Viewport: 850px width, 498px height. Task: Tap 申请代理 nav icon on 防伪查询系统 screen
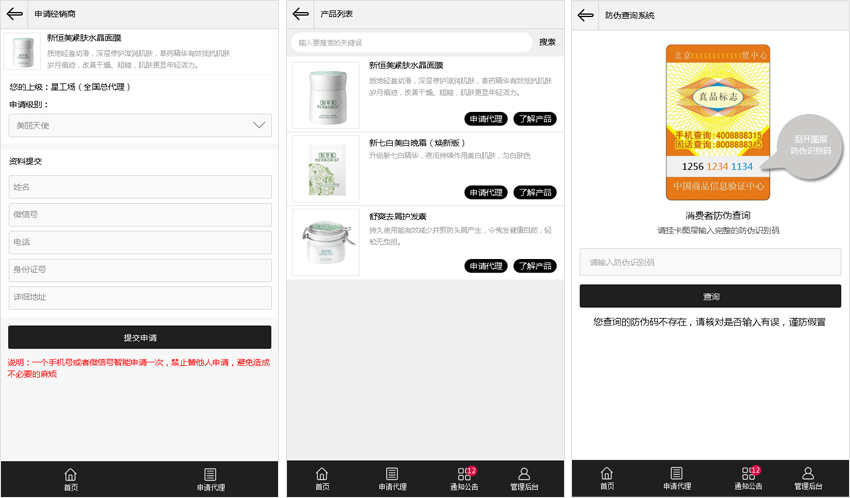point(676,479)
